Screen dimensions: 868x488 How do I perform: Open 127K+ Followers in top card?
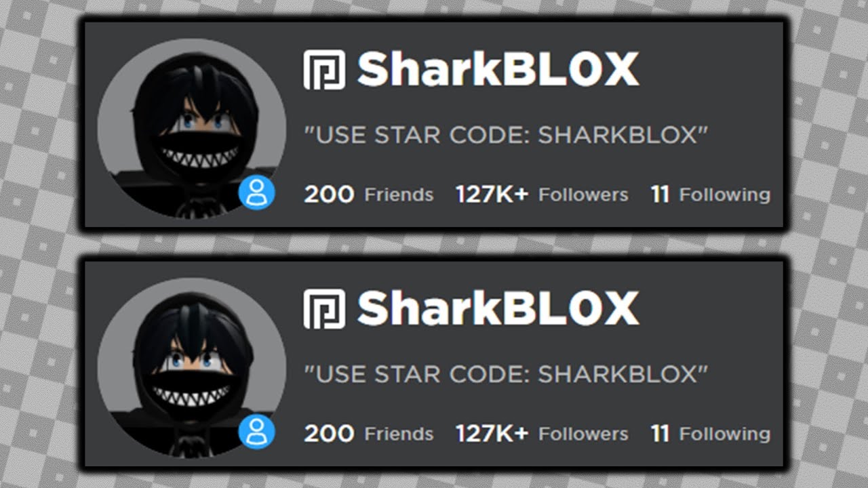tap(542, 195)
